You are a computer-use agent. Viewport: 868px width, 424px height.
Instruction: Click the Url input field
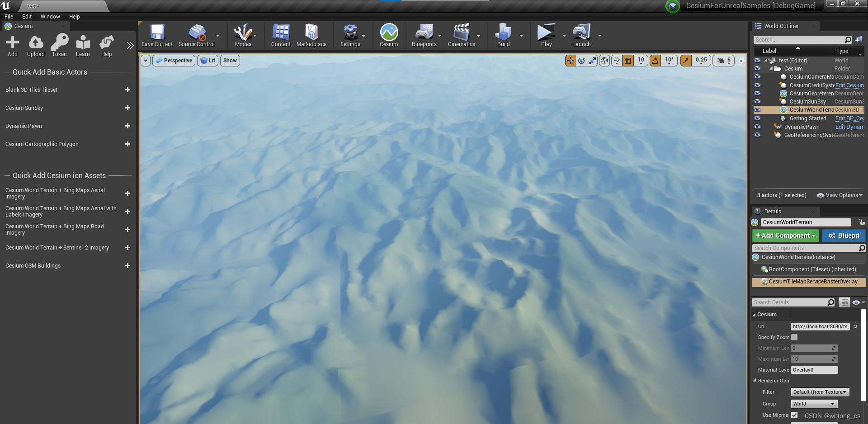tap(819, 326)
